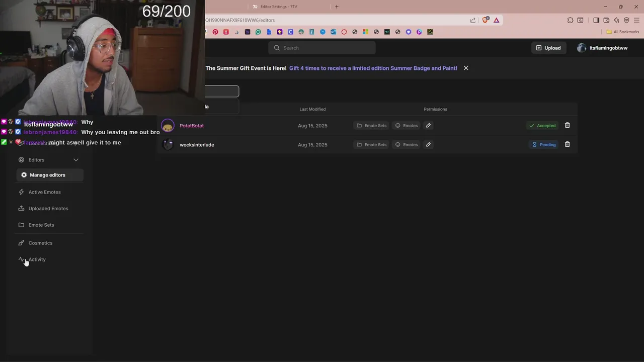Image resolution: width=644 pixels, height=362 pixels.
Task: Open Leo AI sparkle icon
Action: 616,20
